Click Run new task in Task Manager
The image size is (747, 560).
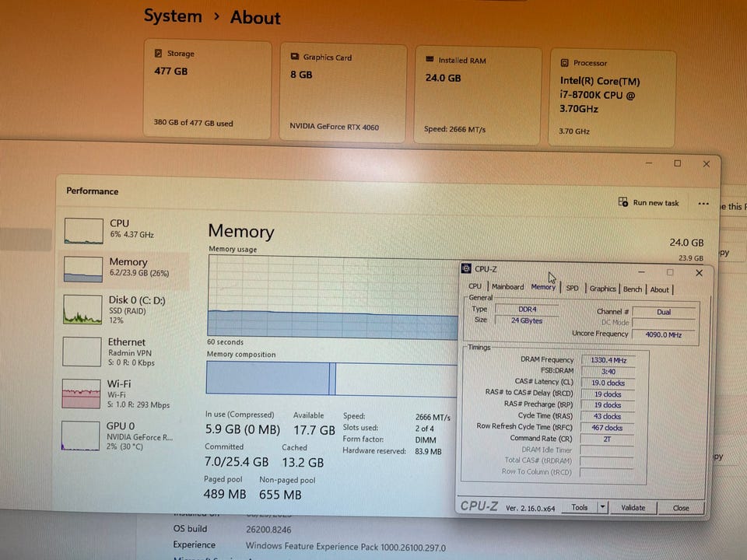pyautogui.click(x=648, y=202)
